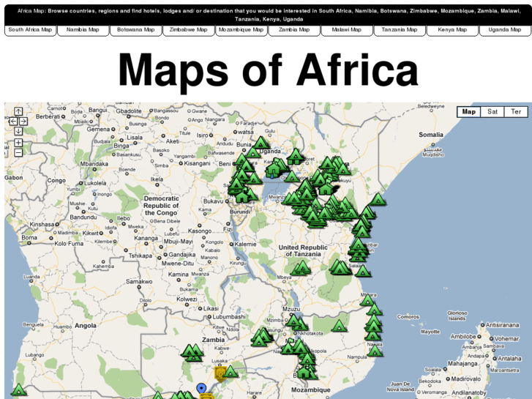Click the Angola country label
Screen dimensions: 532x399
[x=86, y=326]
